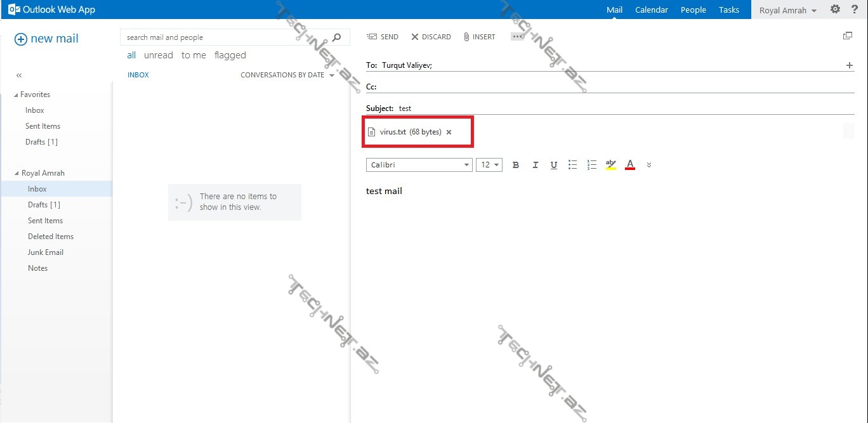Image resolution: width=868 pixels, height=423 pixels.
Task: Create a new mail
Action: point(46,39)
